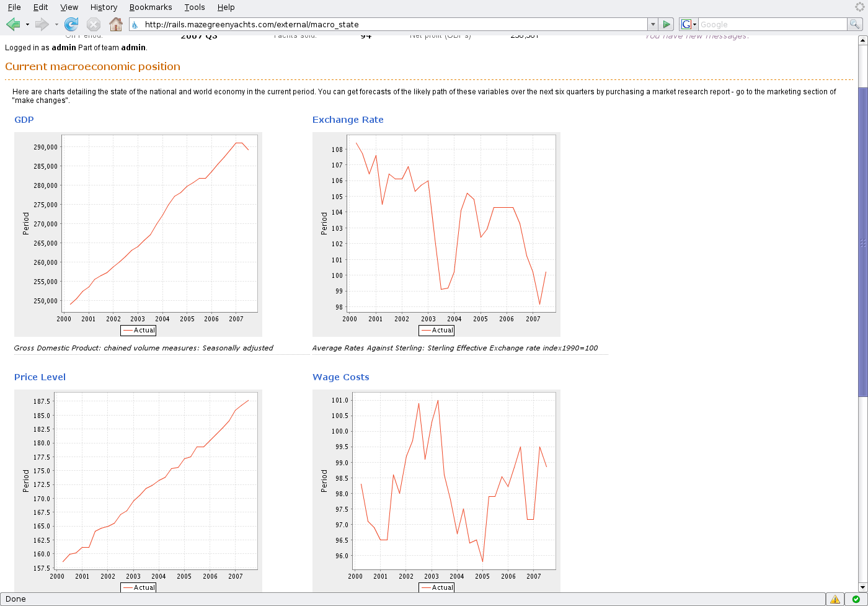This screenshot has height=606, width=868.
Task: Click the search magnifier icon
Action: coord(855,25)
